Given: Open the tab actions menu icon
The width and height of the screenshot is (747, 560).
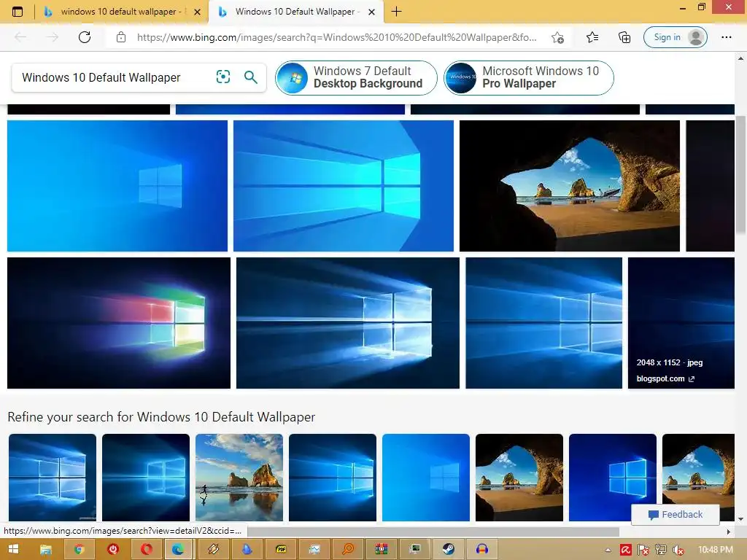Looking at the screenshot, I should (x=18, y=12).
